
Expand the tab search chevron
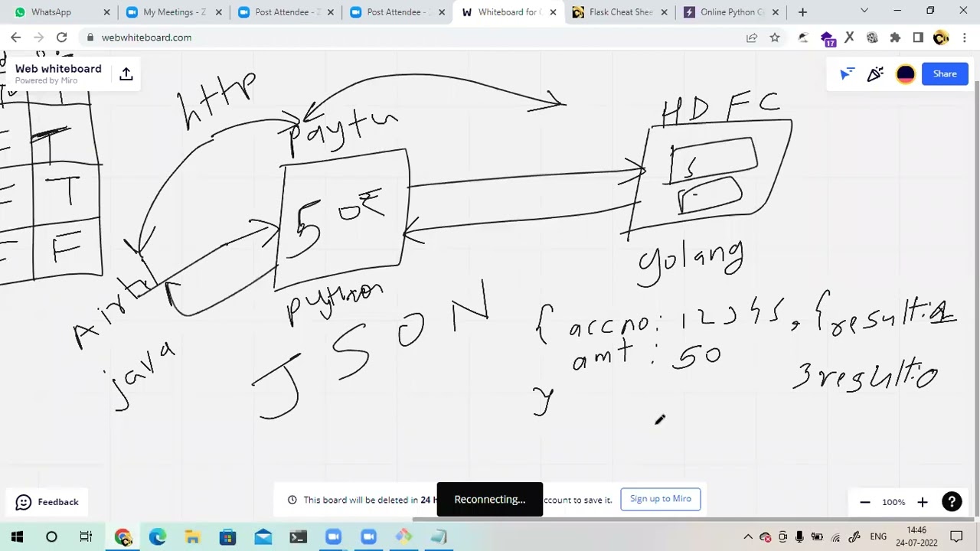864,11
